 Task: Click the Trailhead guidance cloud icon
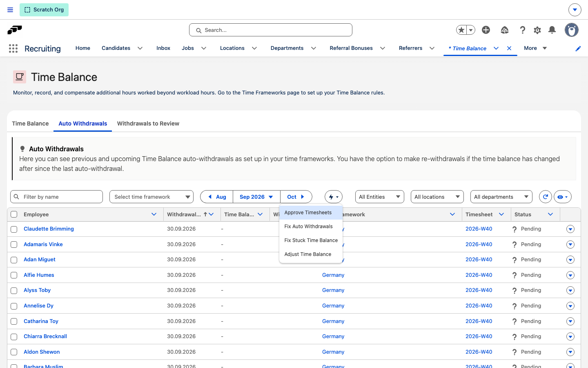[x=505, y=30]
